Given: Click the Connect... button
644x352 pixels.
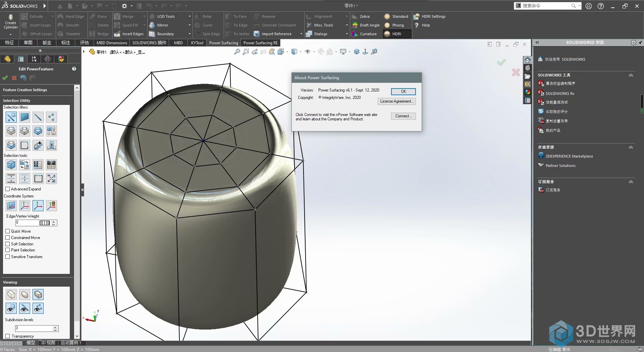Looking at the screenshot, I should 403,116.
